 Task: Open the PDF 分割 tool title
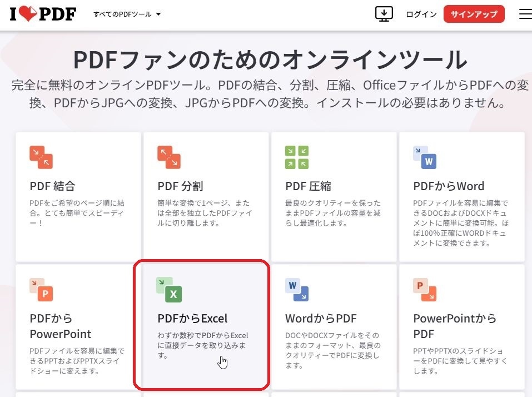[x=180, y=186]
